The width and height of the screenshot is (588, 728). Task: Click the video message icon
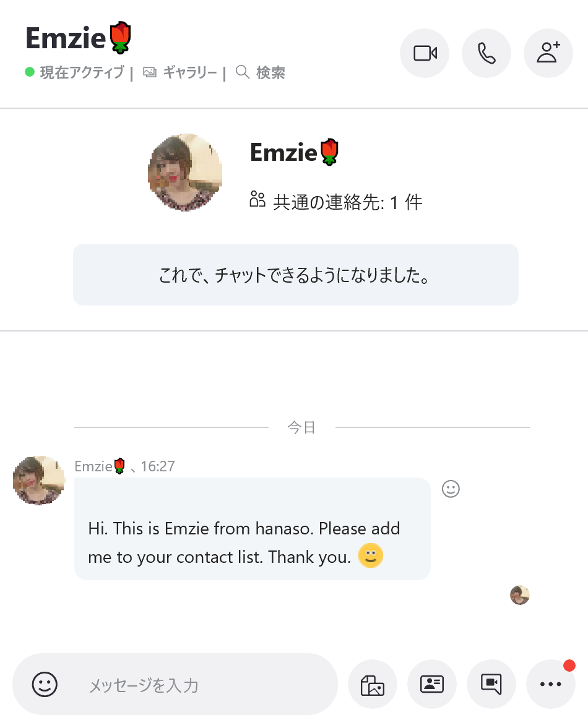[x=491, y=684]
